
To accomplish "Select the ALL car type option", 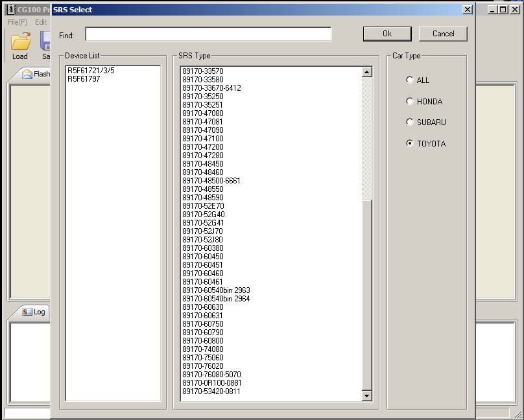I will 410,80.
